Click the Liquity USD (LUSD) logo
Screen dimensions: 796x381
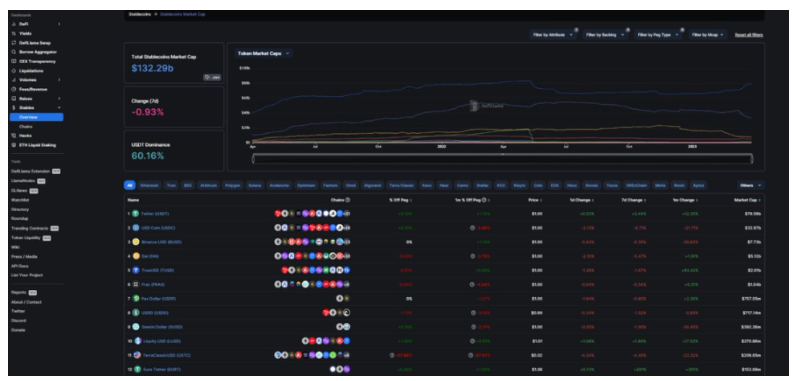click(x=138, y=341)
